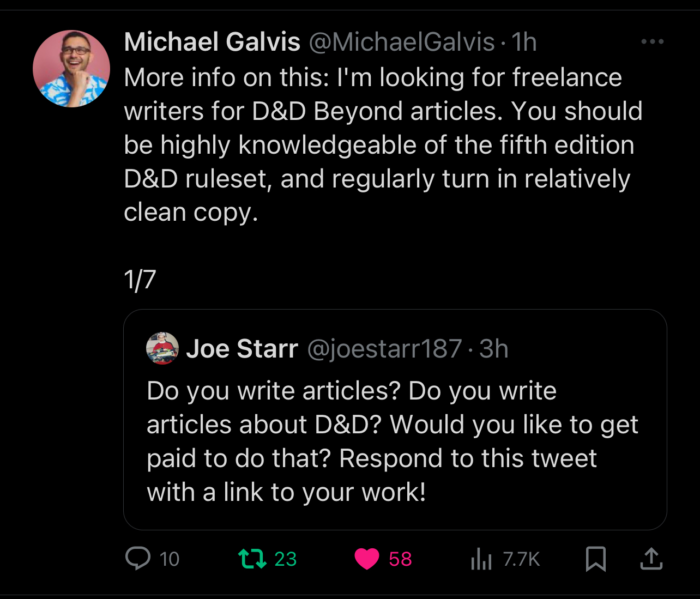Screen dimensions: 700x599
Task: Go to the @MichaelGalvis handle
Action: coord(402,42)
